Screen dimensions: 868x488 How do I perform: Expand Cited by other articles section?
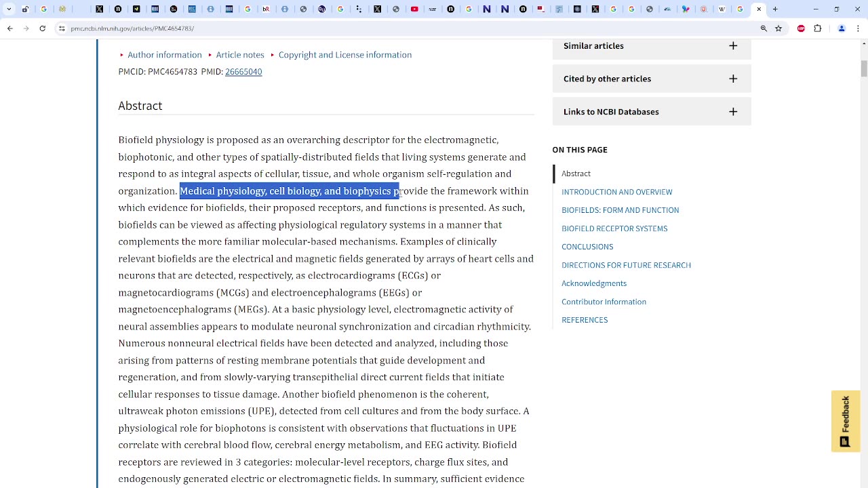pos(652,79)
